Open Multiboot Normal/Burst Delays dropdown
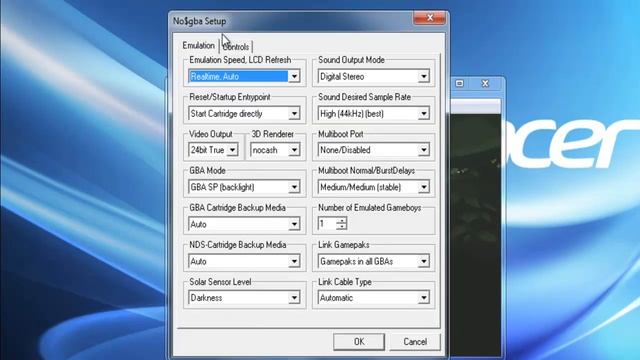 (x=423, y=187)
